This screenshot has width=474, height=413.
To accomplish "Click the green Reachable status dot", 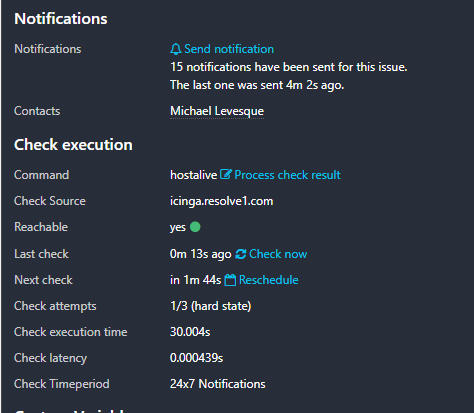I will pos(195,227).
